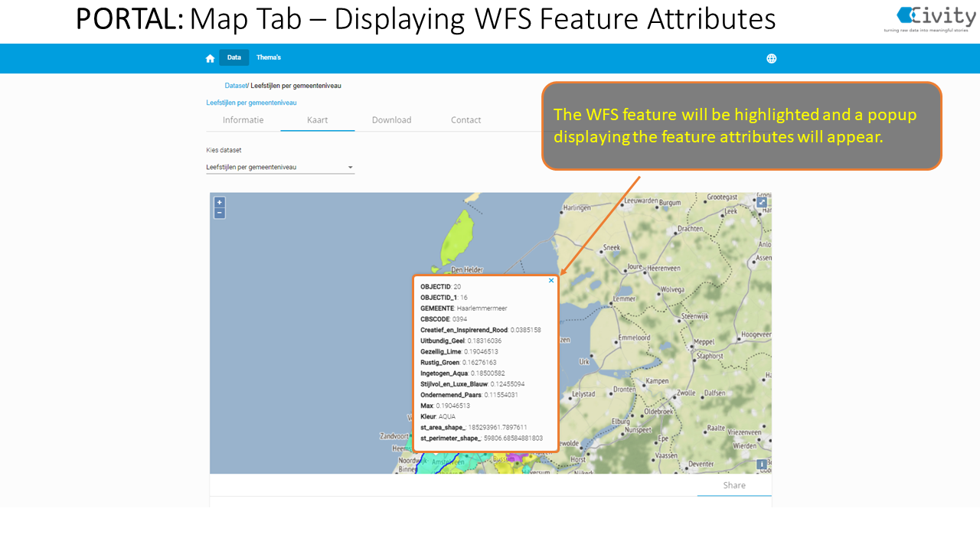Click the Sneek map label
980x551 pixels.
[x=612, y=247]
